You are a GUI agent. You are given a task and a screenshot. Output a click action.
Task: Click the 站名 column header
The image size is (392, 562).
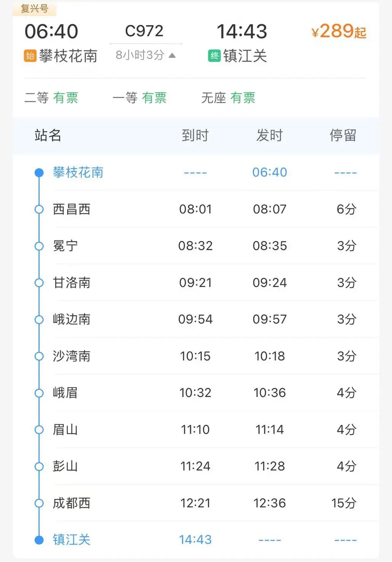tap(48, 135)
